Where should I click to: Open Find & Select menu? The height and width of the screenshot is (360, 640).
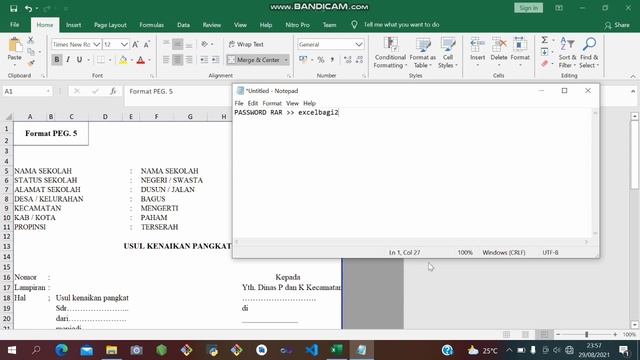589,53
